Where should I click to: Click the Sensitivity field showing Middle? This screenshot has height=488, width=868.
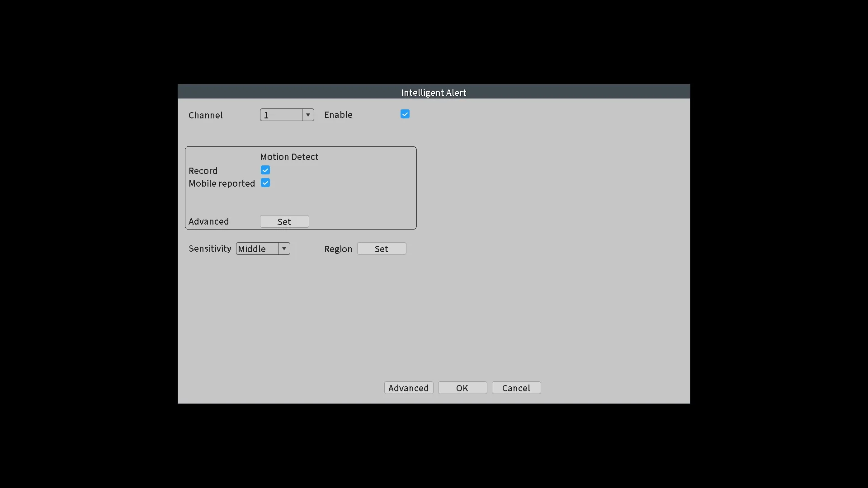tap(257, 249)
